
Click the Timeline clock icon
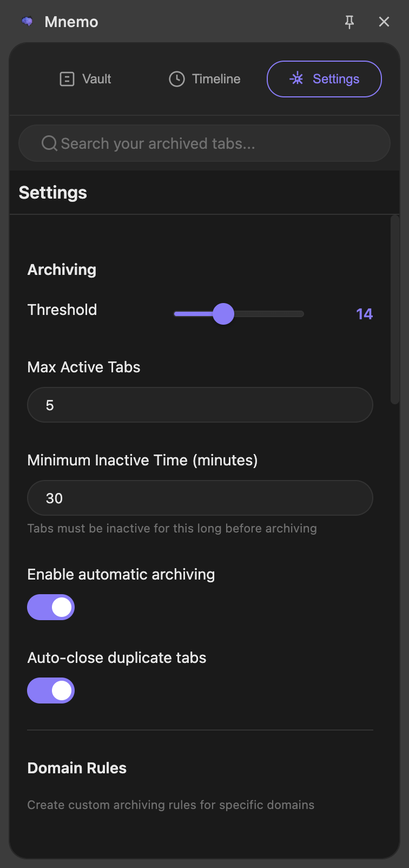(177, 78)
